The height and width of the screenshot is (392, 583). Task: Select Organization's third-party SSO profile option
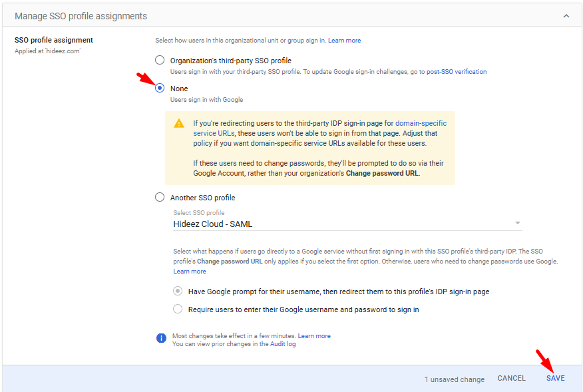click(x=160, y=61)
